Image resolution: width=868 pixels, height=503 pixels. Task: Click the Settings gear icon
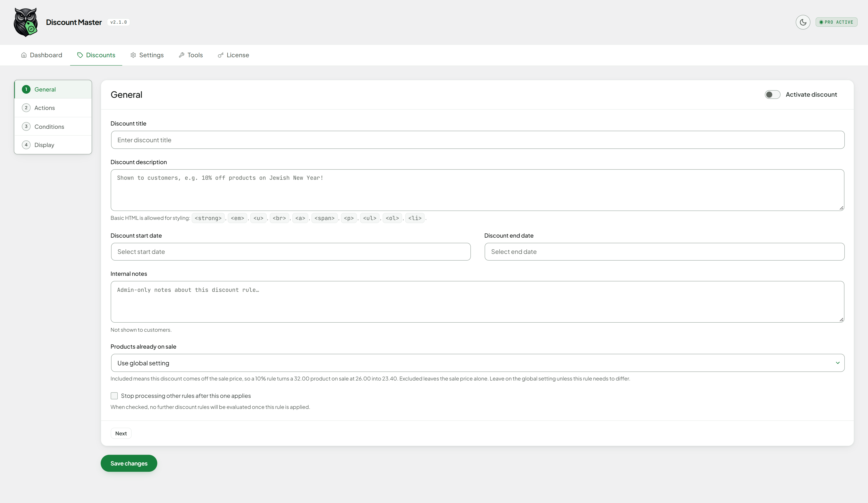click(x=133, y=55)
